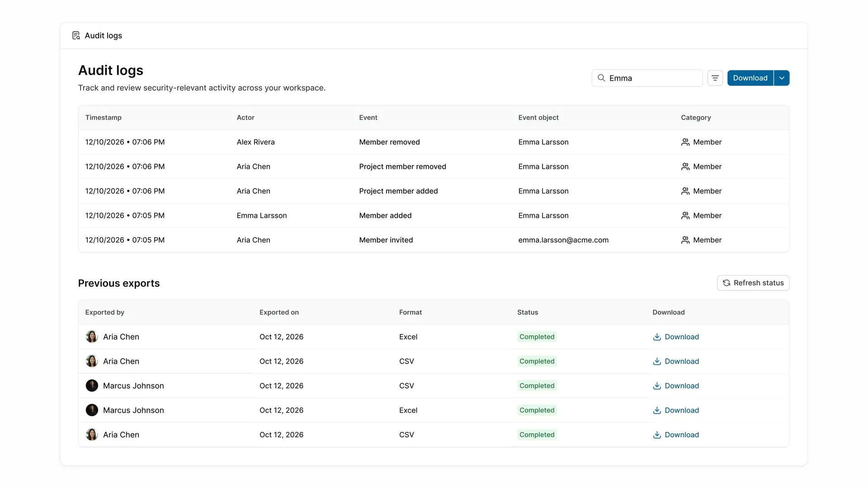Click Member icon in Project member removed row
This screenshot has width=868, height=488.
coord(685,166)
